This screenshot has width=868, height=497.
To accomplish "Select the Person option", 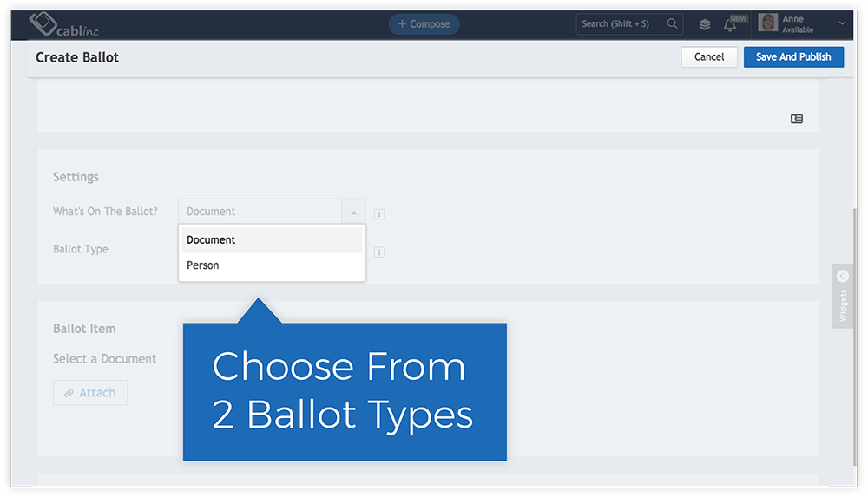I will click(272, 265).
